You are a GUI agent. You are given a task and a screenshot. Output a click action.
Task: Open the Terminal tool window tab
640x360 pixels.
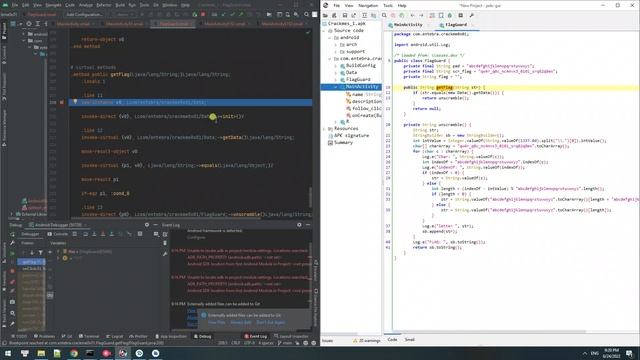point(89,336)
